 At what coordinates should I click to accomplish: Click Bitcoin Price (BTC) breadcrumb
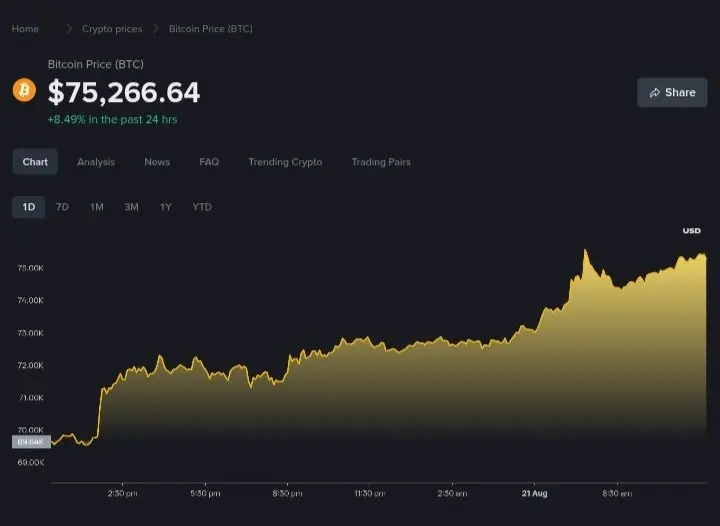(x=211, y=29)
